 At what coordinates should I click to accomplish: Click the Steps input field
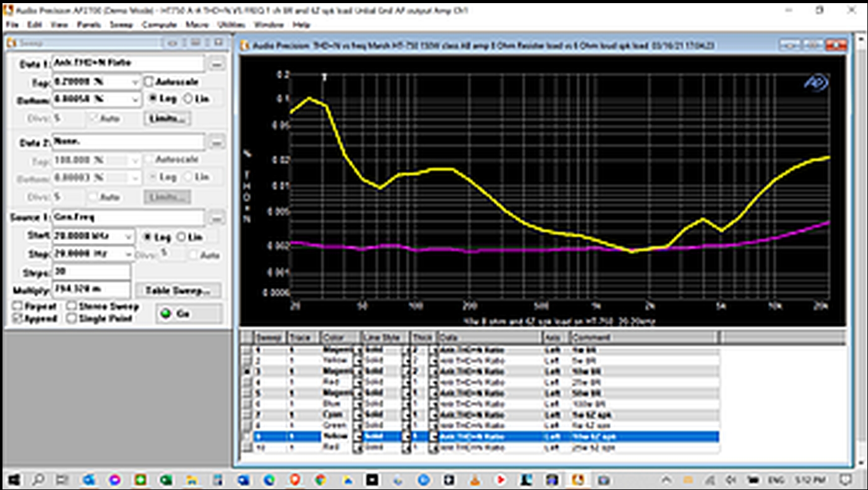[91, 272]
